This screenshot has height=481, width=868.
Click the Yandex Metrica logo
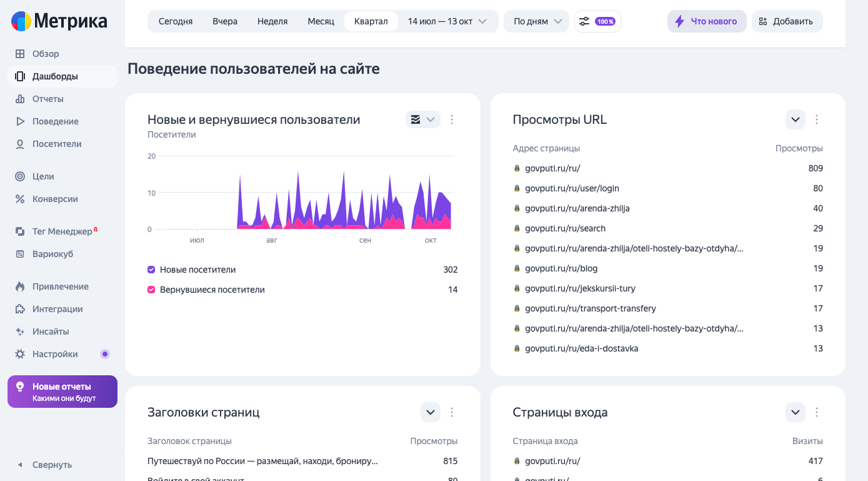pyautogui.click(x=59, y=21)
